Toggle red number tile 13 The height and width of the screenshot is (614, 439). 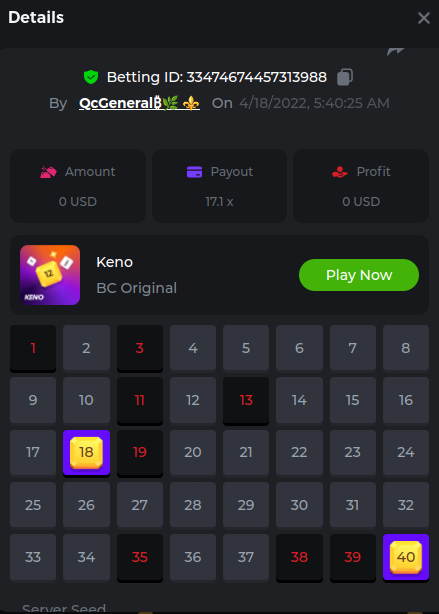(246, 400)
